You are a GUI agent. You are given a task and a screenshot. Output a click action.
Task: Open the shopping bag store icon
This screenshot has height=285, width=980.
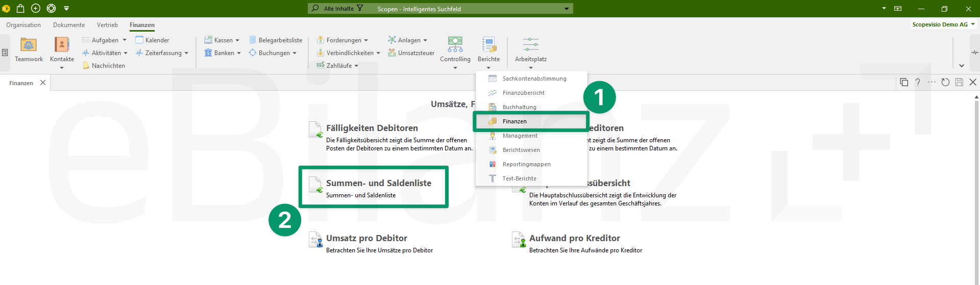click(20, 8)
